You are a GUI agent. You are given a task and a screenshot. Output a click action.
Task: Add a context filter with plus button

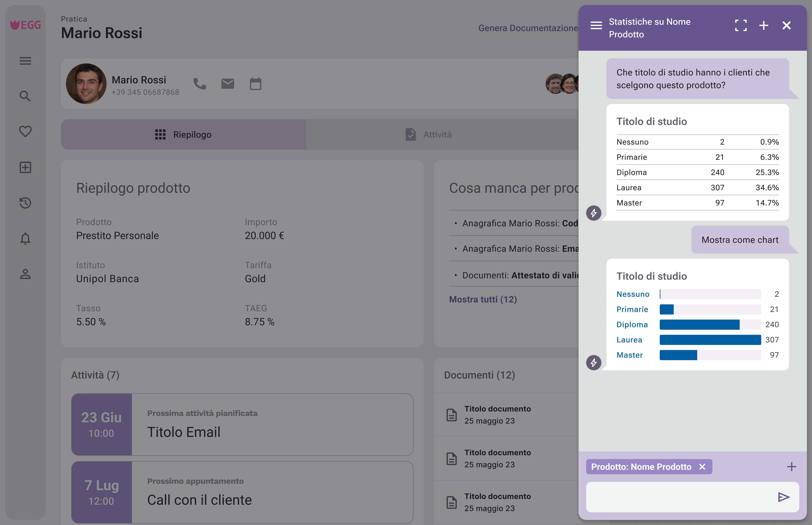tap(791, 467)
